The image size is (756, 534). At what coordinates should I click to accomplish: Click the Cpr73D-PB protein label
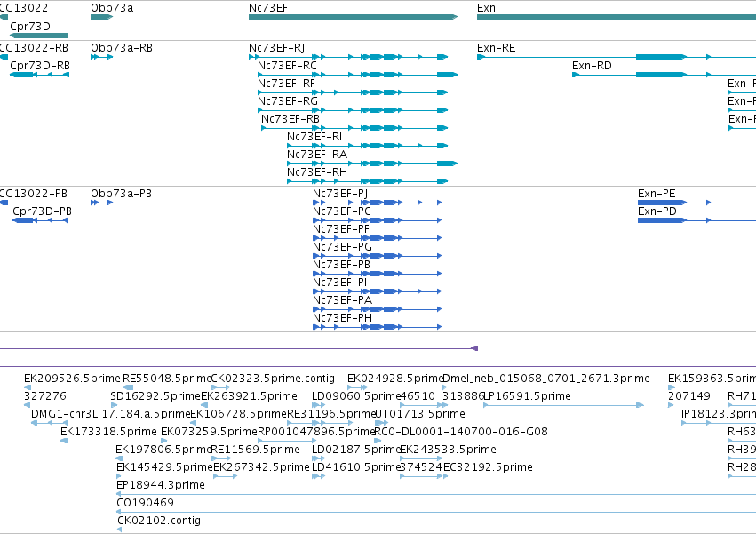(42, 211)
